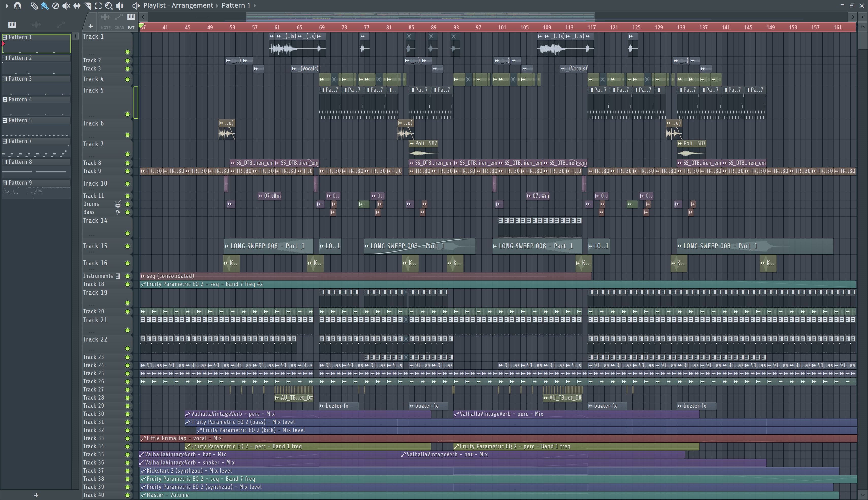Switch to NOTE clip focus tab
This screenshot has width=868, height=500.
(x=105, y=21)
